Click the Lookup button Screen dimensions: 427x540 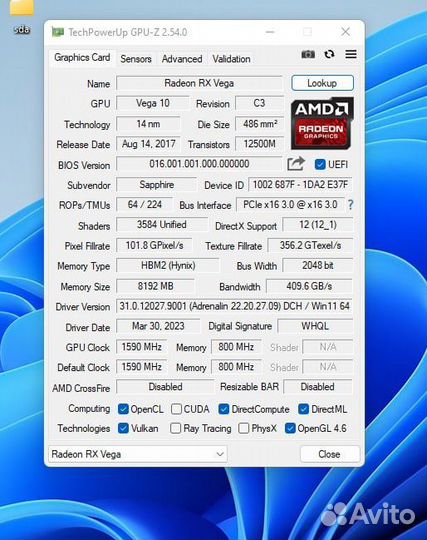[322, 83]
